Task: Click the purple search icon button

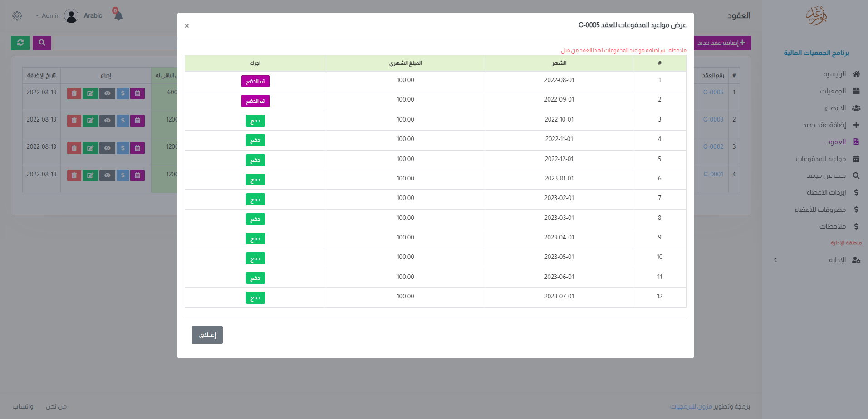Action: tap(42, 43)
